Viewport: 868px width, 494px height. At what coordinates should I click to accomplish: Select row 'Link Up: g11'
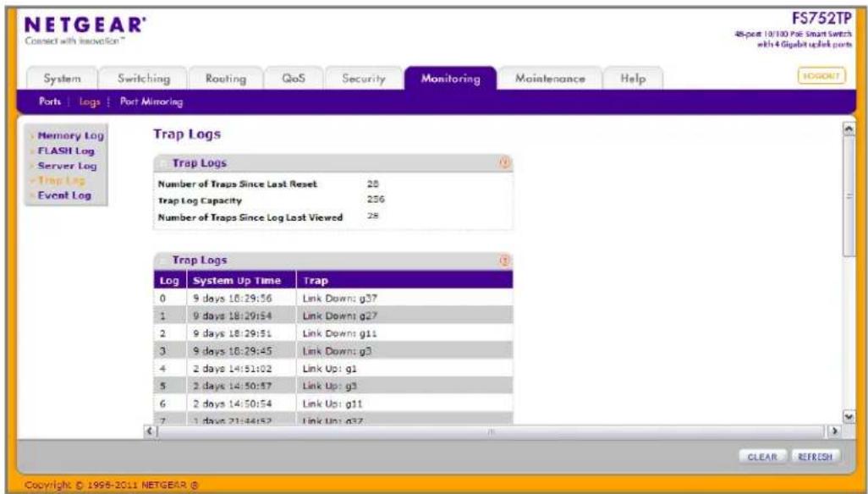tap(333, 403)
